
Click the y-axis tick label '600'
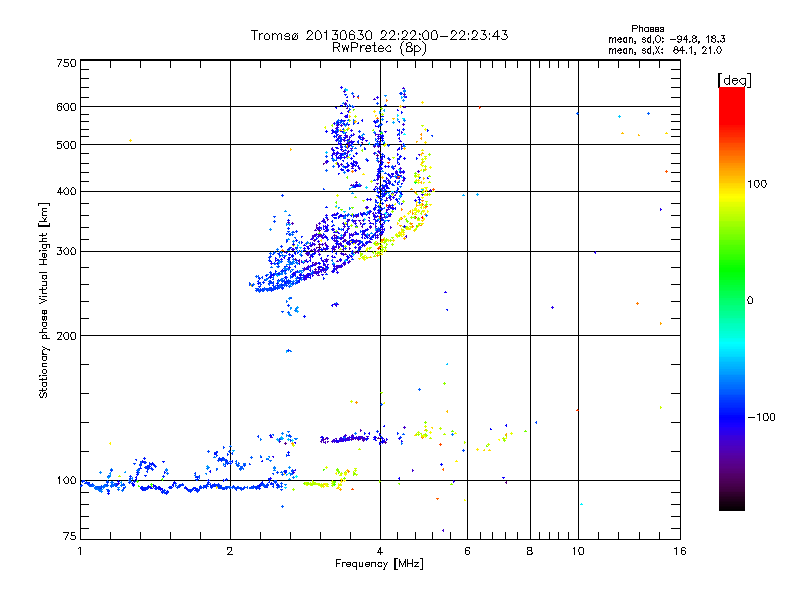pyautogui.click(x=66, y=107)
